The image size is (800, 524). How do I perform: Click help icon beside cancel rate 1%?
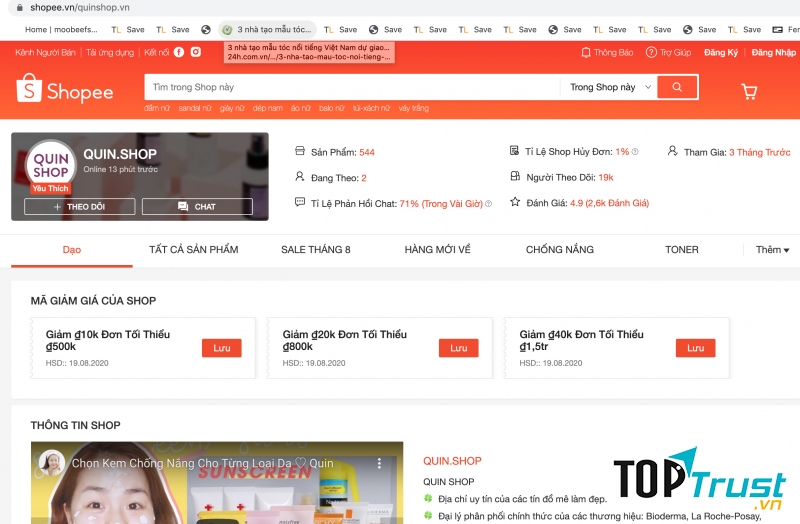635,152
